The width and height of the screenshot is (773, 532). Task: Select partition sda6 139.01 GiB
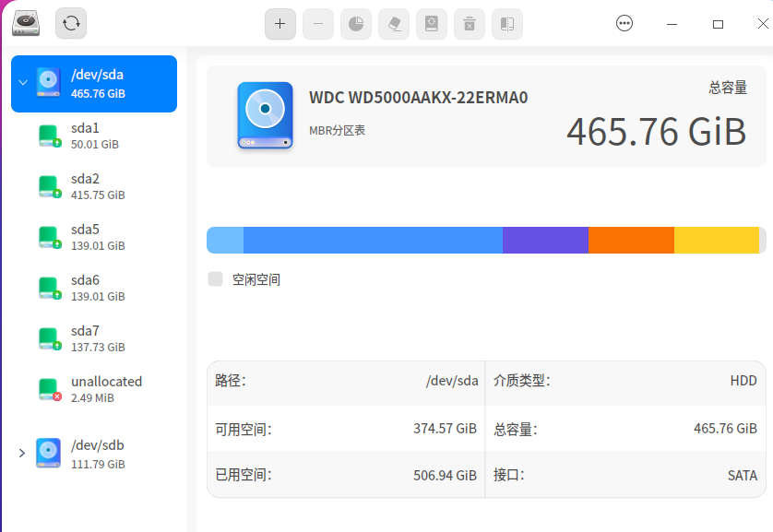point(94,288)
